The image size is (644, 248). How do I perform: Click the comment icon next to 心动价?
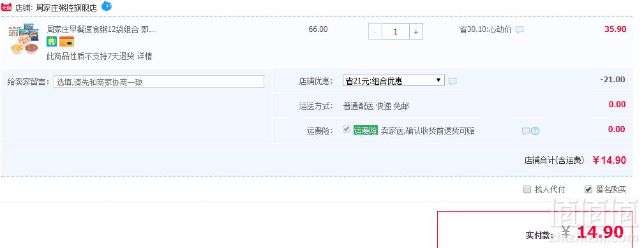click(520, 29)
